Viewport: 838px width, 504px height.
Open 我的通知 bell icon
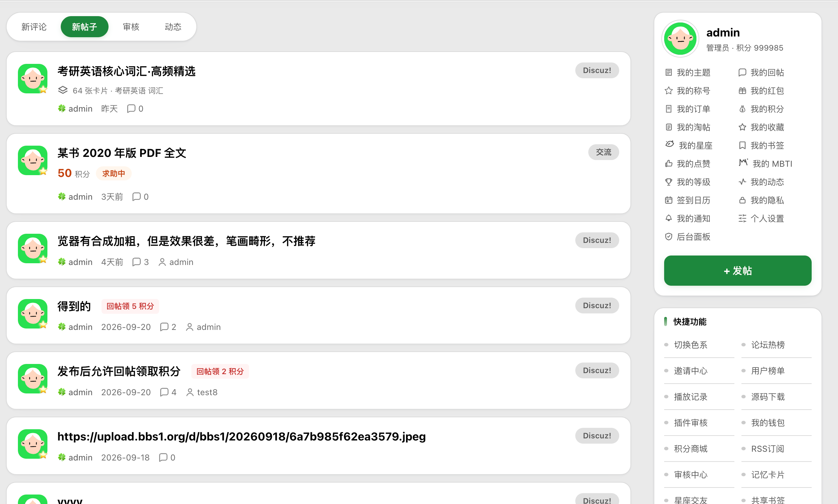pos(669,219)
